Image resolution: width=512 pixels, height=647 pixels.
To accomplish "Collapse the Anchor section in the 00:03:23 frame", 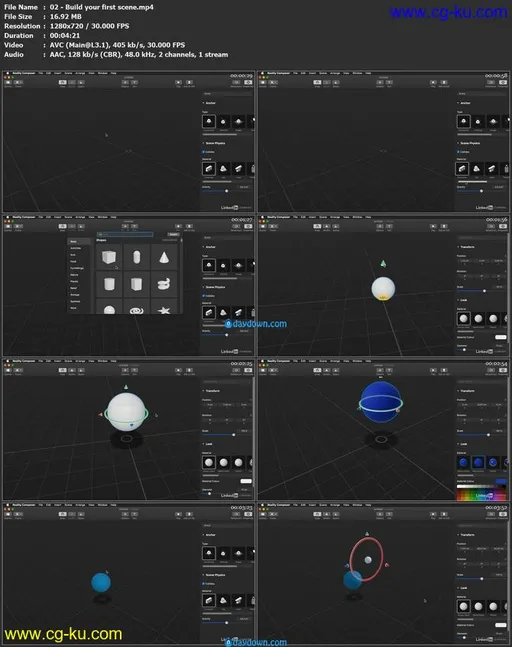I will [x=203, y=535].
